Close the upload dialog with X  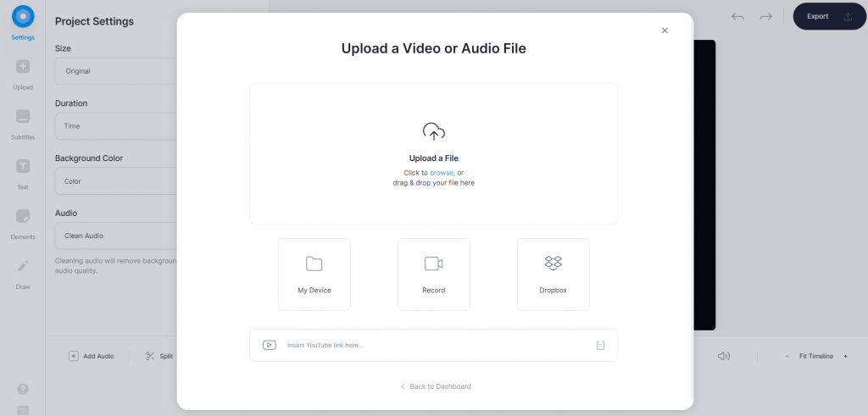click(665, 31)
